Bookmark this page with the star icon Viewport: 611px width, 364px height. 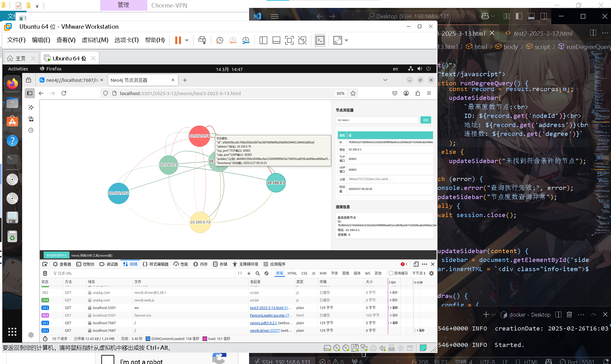(x=353, y=93)
